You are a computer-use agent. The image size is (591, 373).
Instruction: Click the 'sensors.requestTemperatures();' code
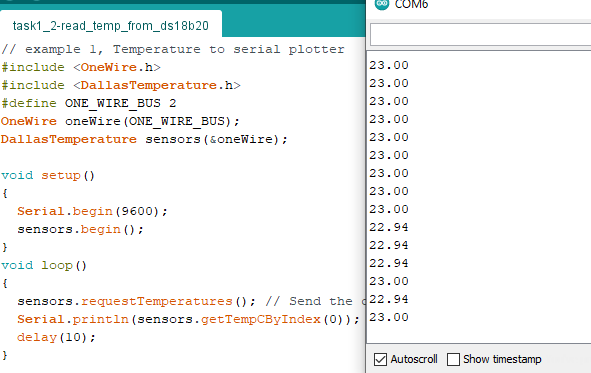pos(136,301)
